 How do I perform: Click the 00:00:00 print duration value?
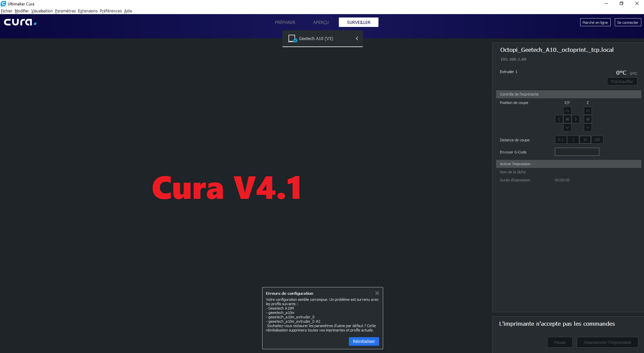pos(562,180)
